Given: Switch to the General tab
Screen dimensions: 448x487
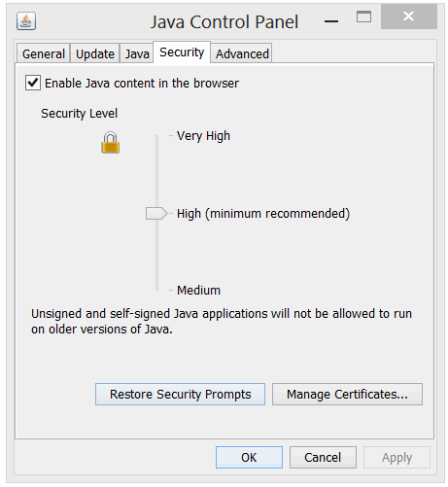Looking at the screenshot, I should [44, 53].
